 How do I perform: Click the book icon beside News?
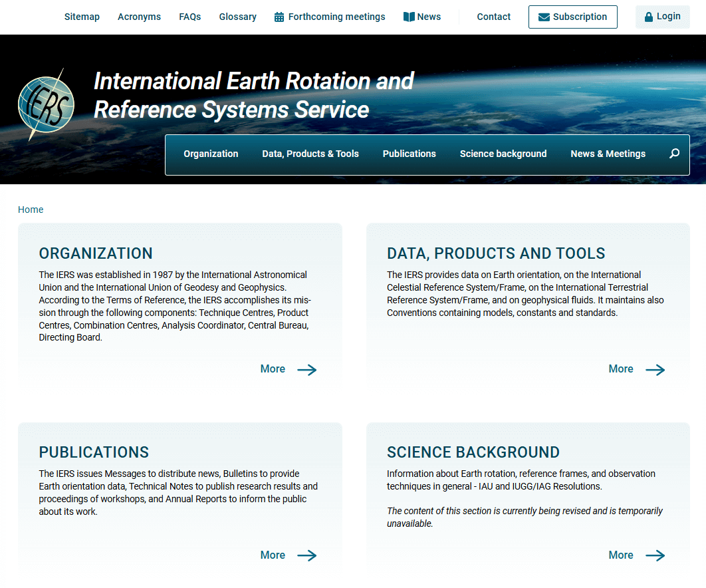coord(409,17)
